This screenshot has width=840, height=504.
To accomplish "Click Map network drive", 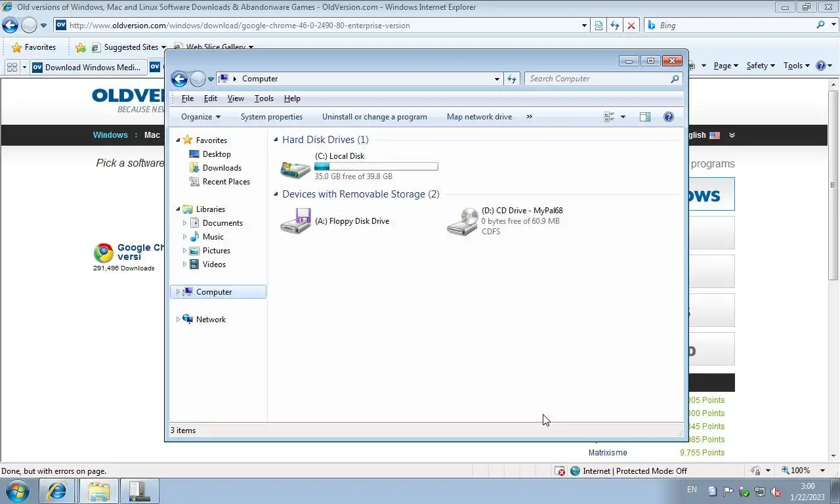I will (479, 117).
